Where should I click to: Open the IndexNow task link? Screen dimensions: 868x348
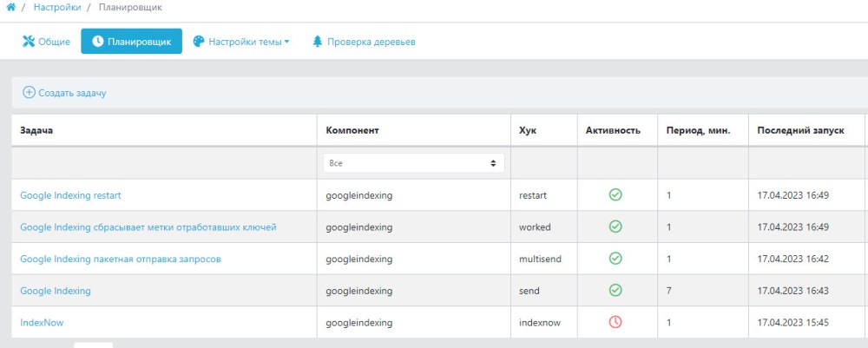[x=37, y=323]
